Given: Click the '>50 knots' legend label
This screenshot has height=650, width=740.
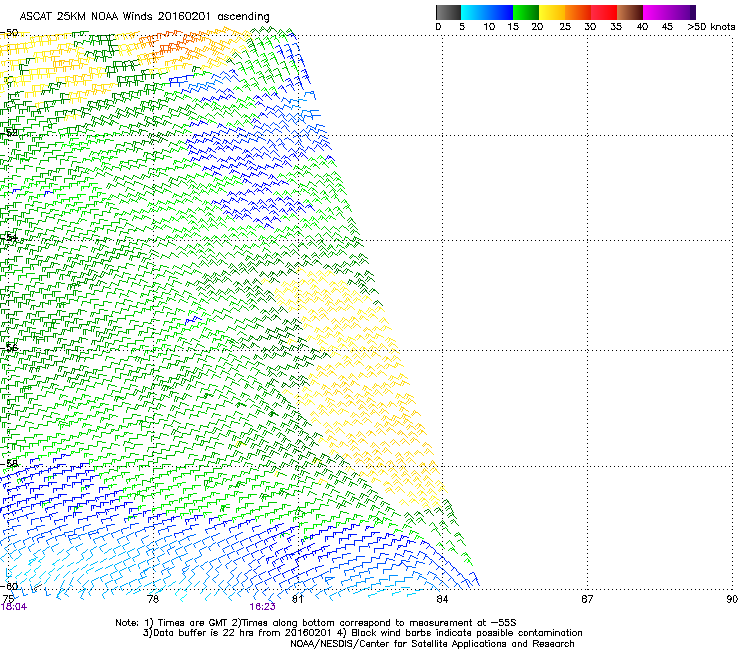Looking at the screenshot, I should pyautogui.click(x=711, y=27).
